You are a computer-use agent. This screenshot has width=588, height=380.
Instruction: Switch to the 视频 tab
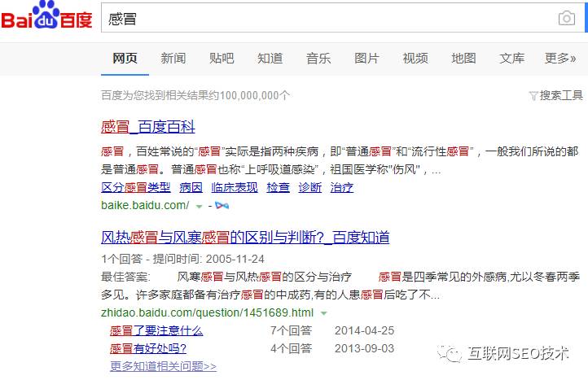click(x=415, y=59)
